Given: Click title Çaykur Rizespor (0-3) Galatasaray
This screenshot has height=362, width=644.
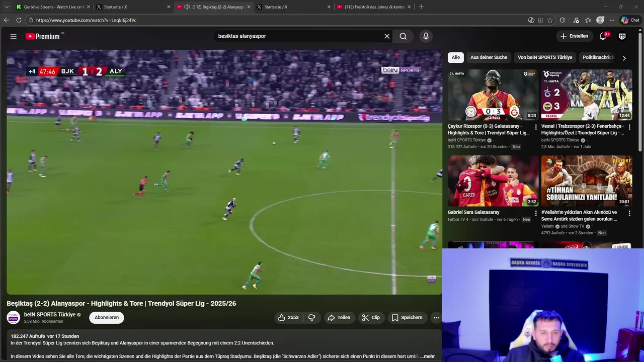Looking at the screenshot, I should pyautogui.click(x=489, y=130).
